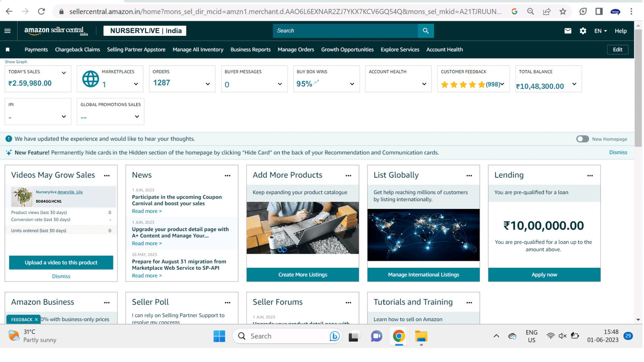Click the bookmark icon in the nav bar
The height and width of the screenshot is (362, 644).
click(8, 50)
